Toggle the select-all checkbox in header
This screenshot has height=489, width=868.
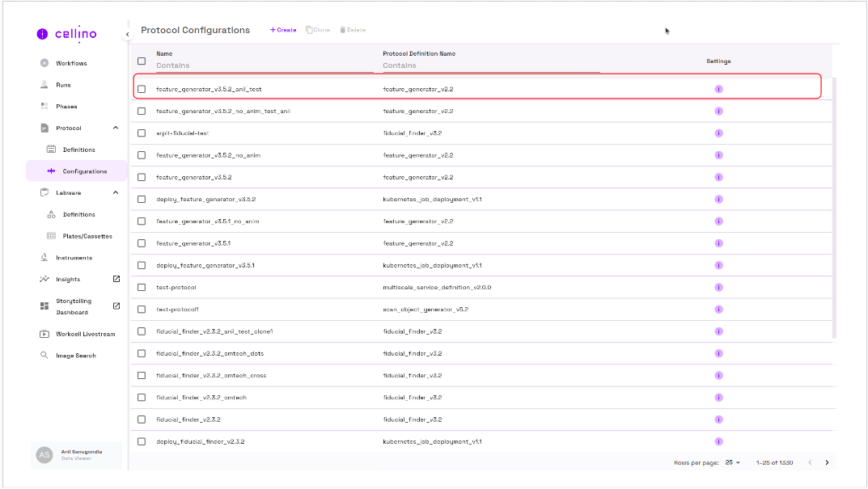[x=142, y=61]
